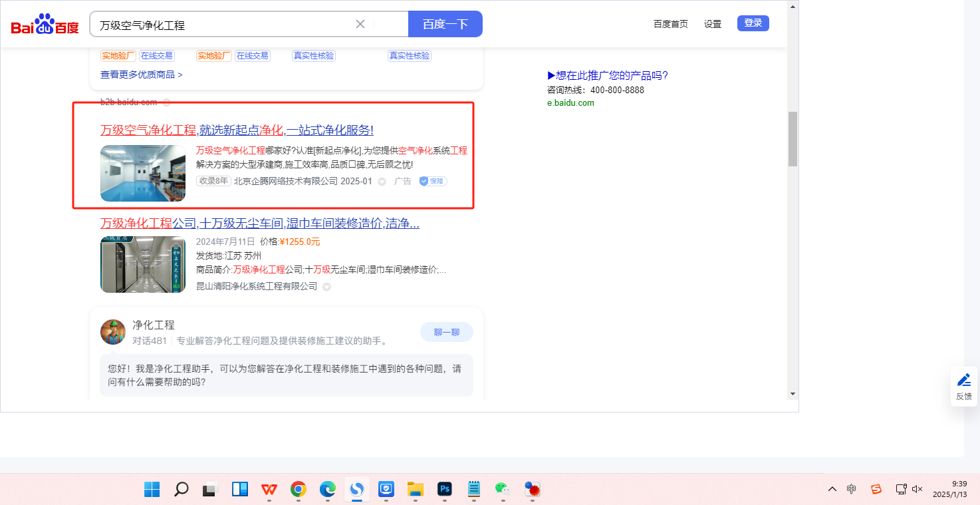Viewport: 980px width, 505px height.
Task: Go to 百度首页 in top navigation
Action: (x=670, y=24)
